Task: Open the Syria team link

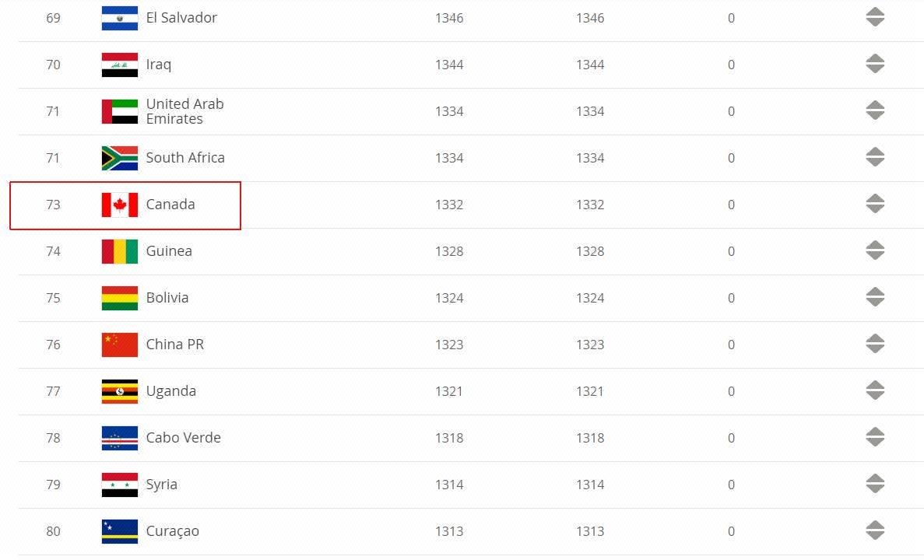Action: (x=162, y=485)
